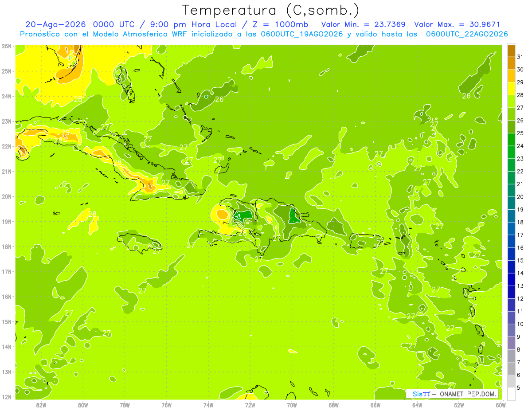The height and width of the screenshot is (411, 532).
Task: Click the "72W" longitude axis label
Action: pos(250,405)
